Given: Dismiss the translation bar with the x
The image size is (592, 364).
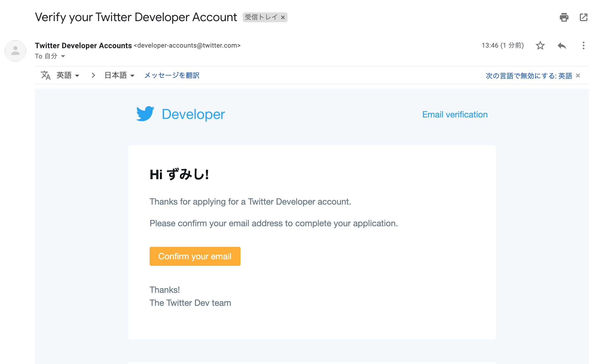Looking at the screenshot, I should [578, 76].
